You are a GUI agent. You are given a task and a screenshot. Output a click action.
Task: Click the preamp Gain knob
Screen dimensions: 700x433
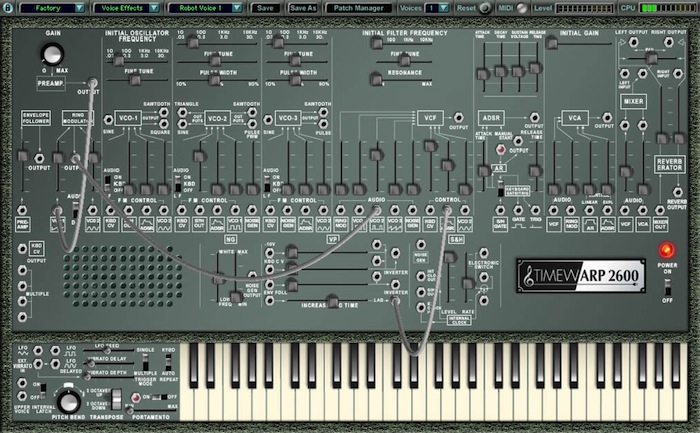click(x=52, y=54)
